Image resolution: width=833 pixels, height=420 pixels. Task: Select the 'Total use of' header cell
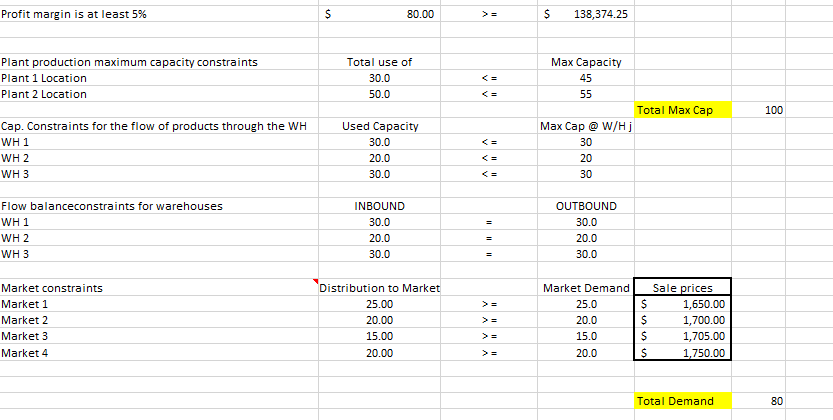[x=379, y=62]
